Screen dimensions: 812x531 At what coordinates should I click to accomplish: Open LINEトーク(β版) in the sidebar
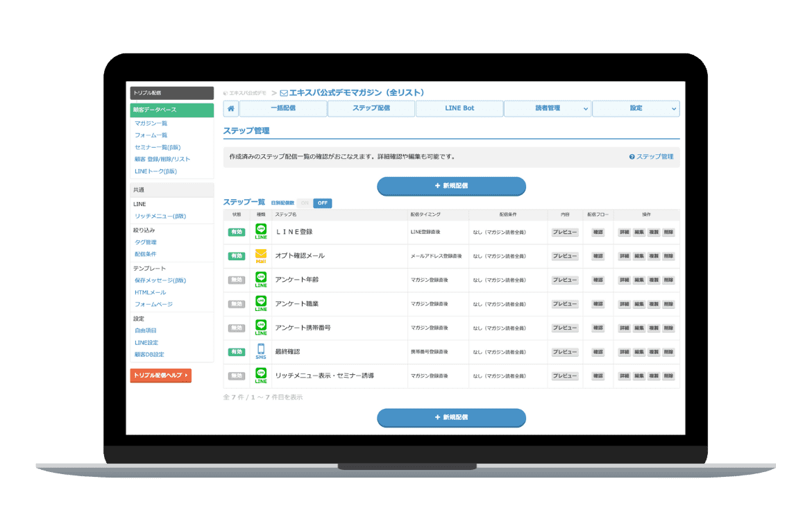click(x=156, y=171)
